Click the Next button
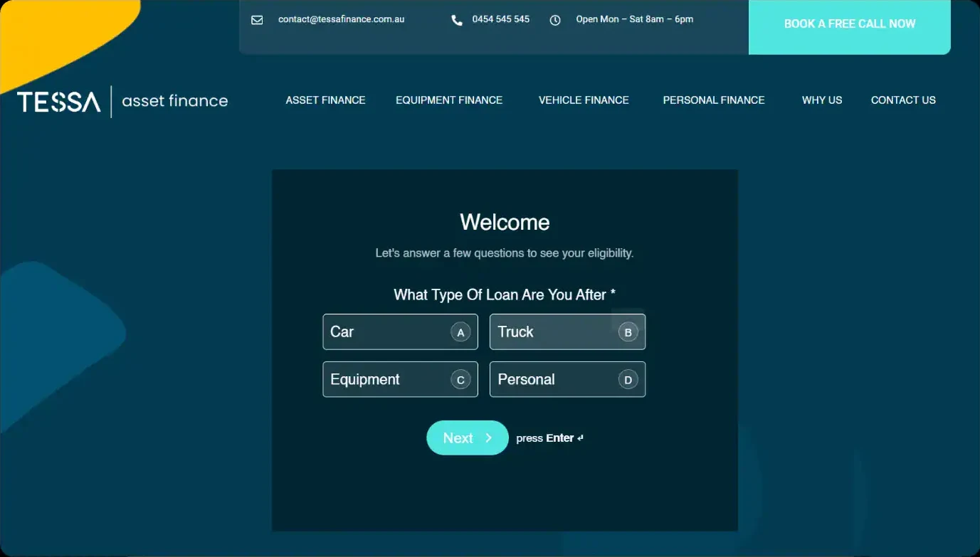980x557 pixels. point(468,438)
